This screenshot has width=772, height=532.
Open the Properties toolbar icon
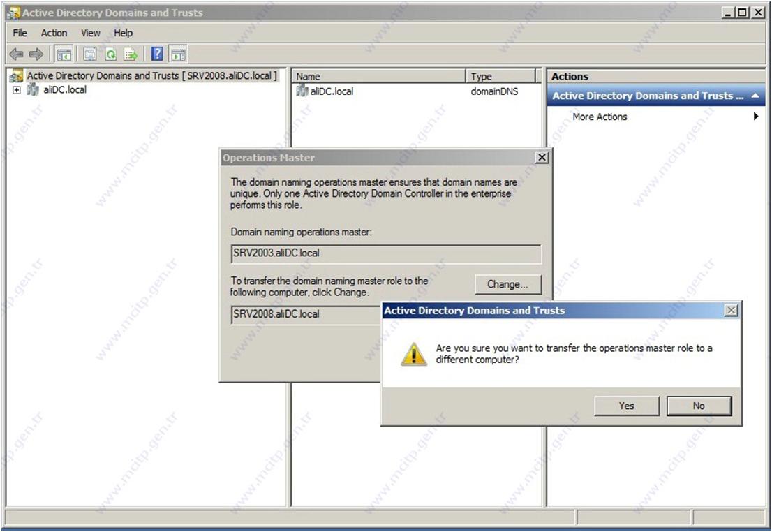coord(89,54)
